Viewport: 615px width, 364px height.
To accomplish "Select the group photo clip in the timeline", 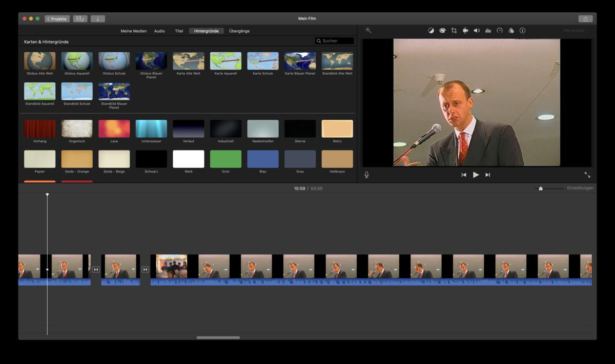I will coord(172,266).
